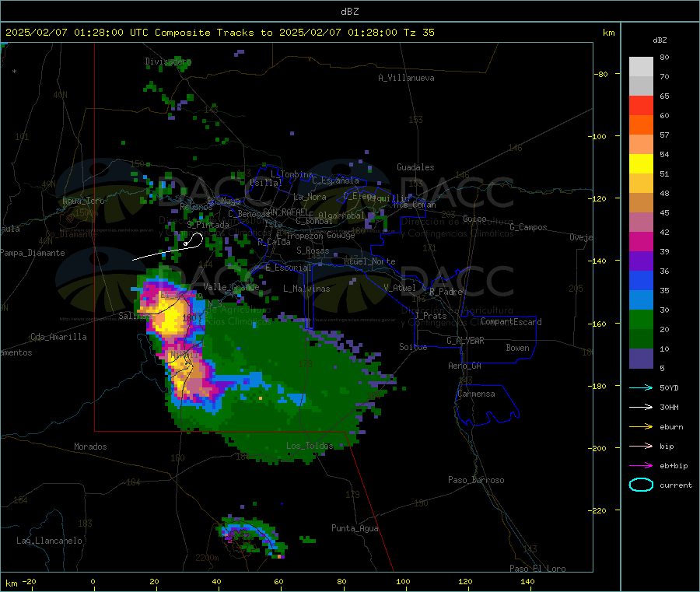The height and width of the screenshot is (592, 700).
Task: Click the yellow high-reflectivity core near Salinas
Action: [167, 317]
